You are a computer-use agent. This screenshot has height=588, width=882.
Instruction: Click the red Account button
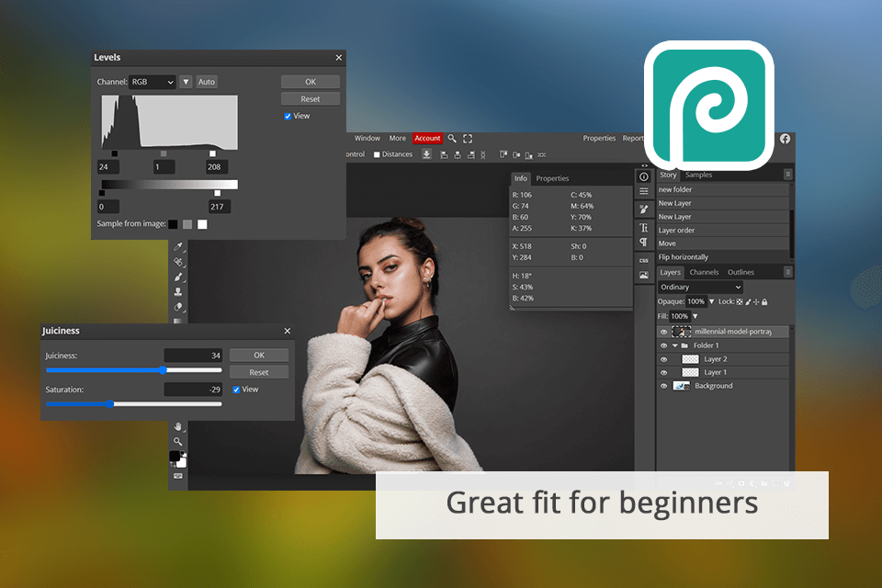(x=427, y=139)
